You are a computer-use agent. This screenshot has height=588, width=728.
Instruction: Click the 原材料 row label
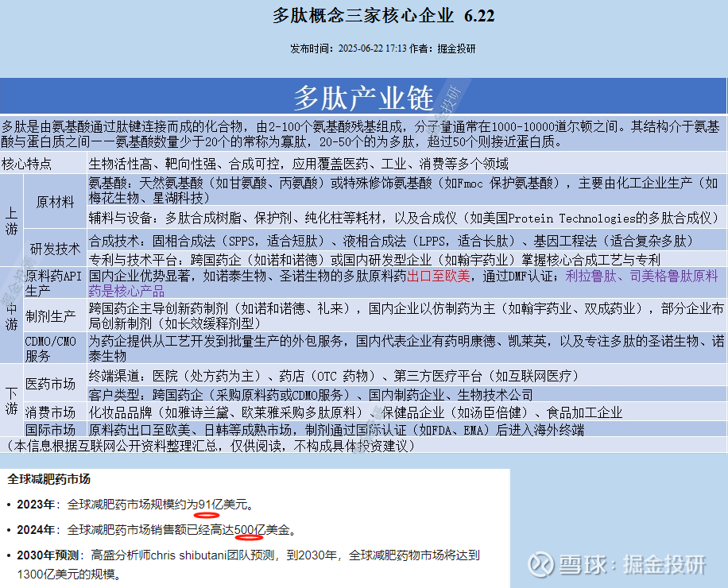[x=56, y=201]
